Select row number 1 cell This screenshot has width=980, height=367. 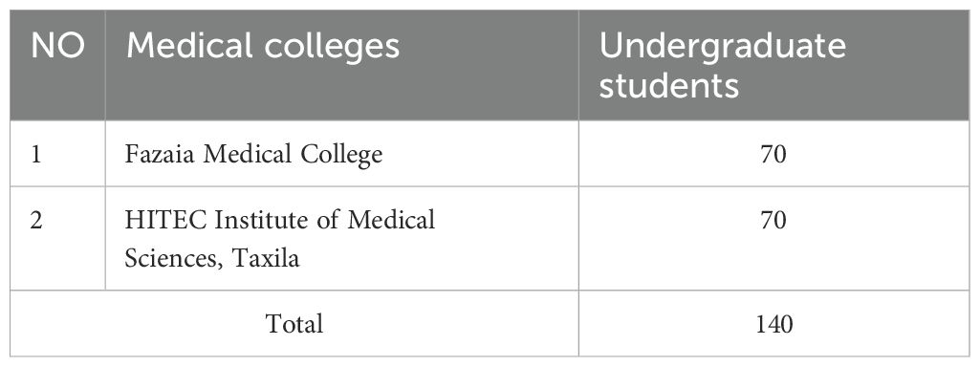pyautogui.click(x=57, y=153)
